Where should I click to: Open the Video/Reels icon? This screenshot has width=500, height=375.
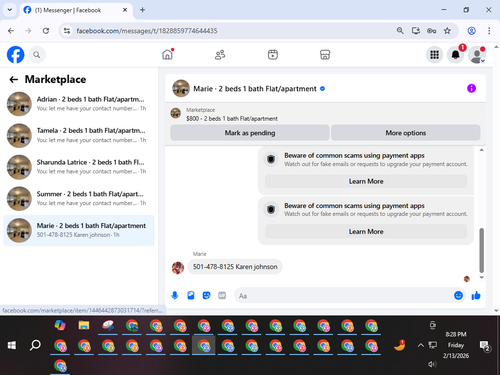pyautogui.click(x=273, y=55)
